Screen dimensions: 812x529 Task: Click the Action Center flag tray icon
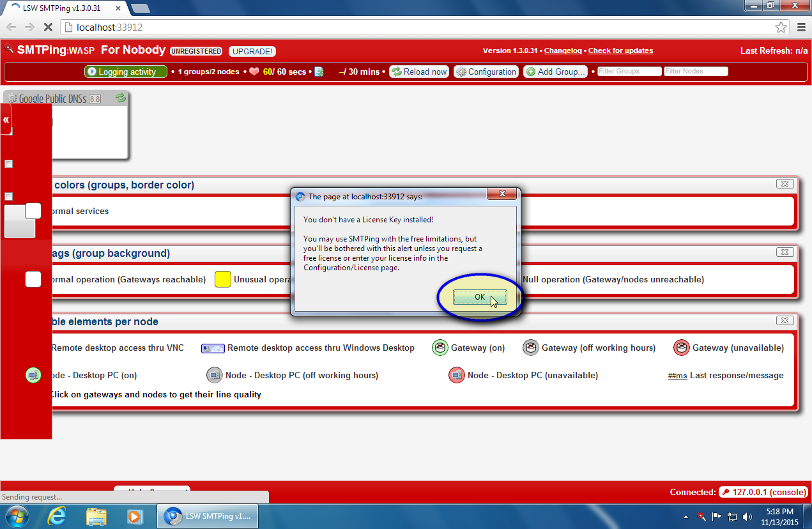pyautogui.click(x=717, y=516)
